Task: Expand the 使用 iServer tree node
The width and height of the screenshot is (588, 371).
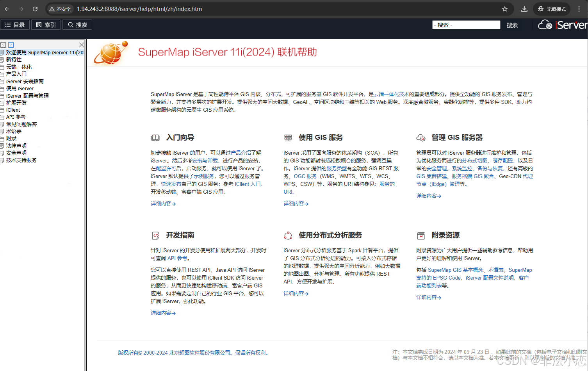Action: (20, 88)
